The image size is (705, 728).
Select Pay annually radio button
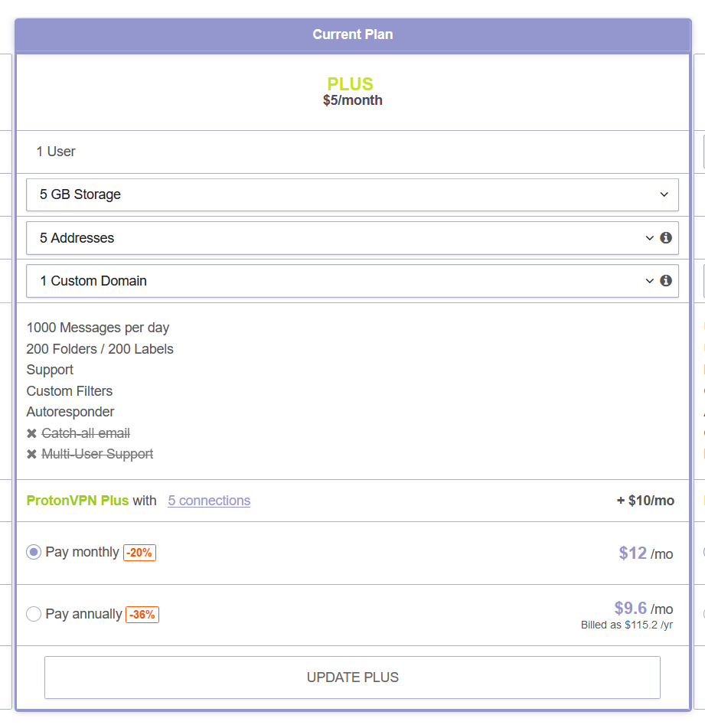[x=34, y=614]
